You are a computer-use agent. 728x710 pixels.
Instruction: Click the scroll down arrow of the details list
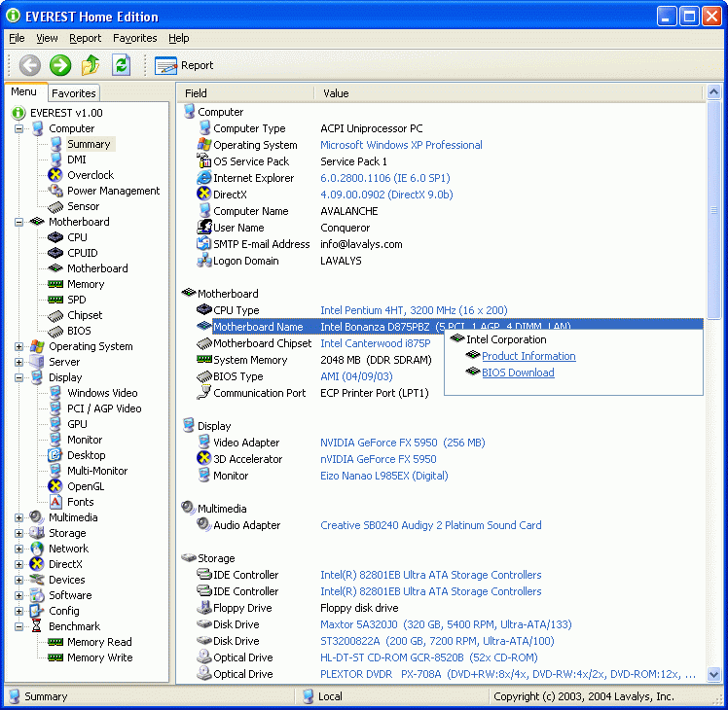[x=713, y=674]
